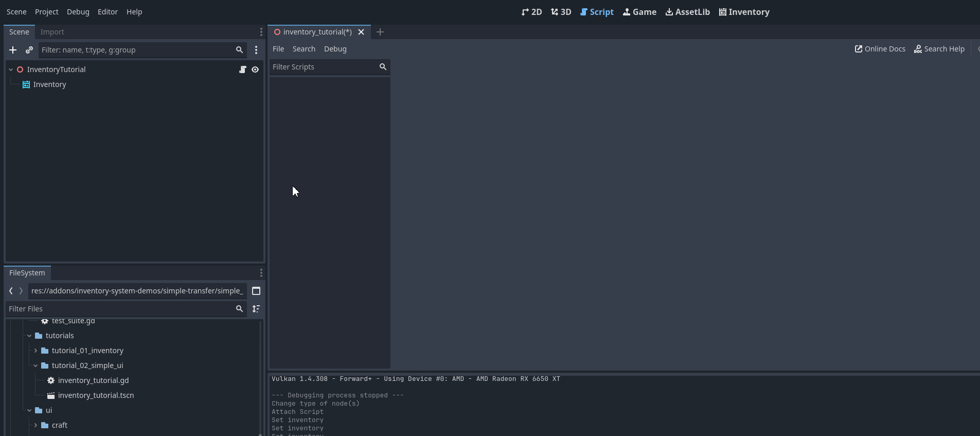
Task: Select the Inventory child node
Action: click(x=49, y=84)
